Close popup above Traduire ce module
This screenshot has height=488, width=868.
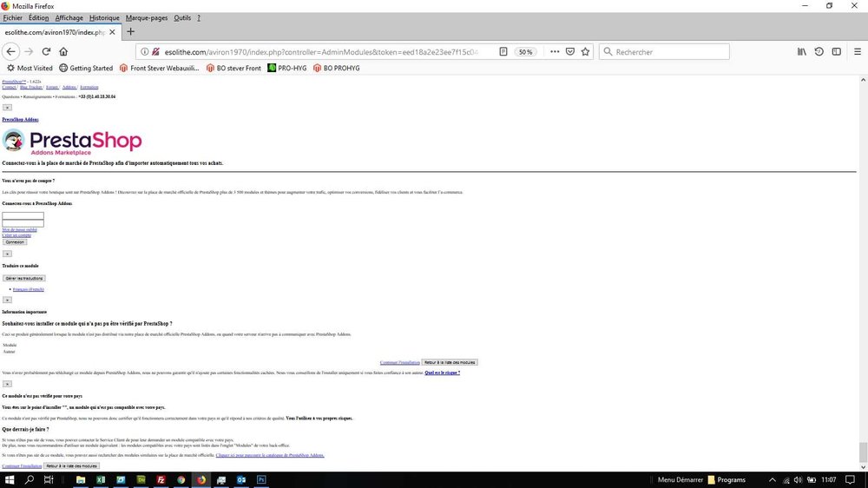pos(7,254)
